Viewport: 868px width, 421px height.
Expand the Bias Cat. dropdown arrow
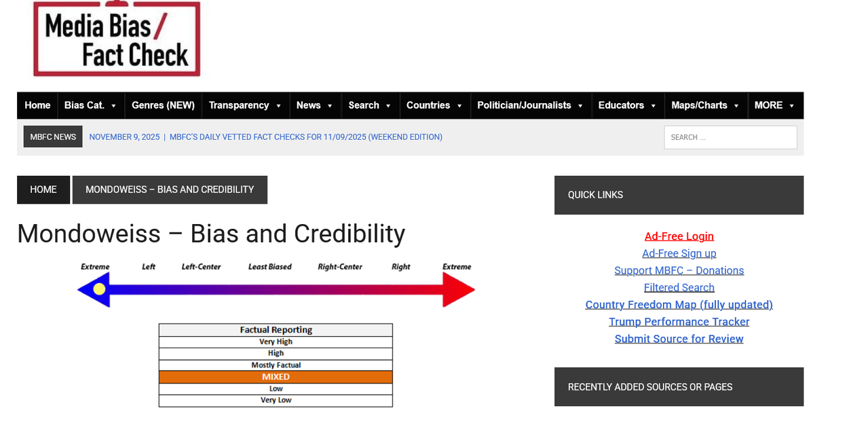coord(113,106)
